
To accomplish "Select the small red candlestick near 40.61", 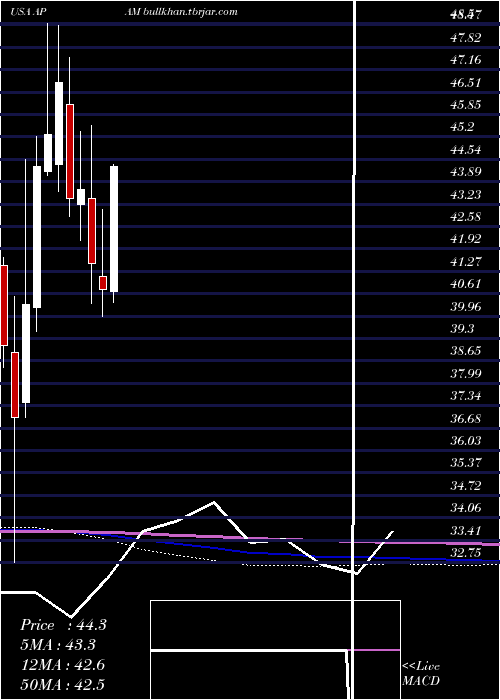I will [x=103, y=283].
